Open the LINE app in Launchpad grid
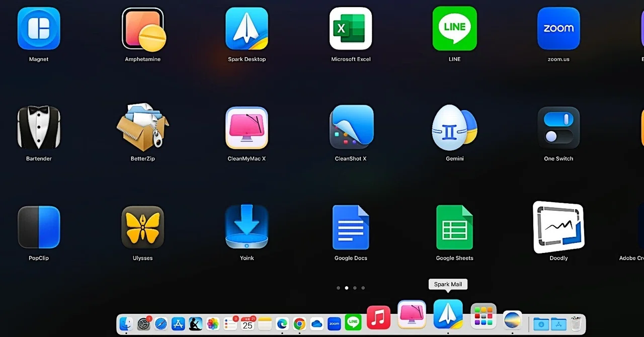Viewport: 644px width, 337px height. (x=454, y=29)
